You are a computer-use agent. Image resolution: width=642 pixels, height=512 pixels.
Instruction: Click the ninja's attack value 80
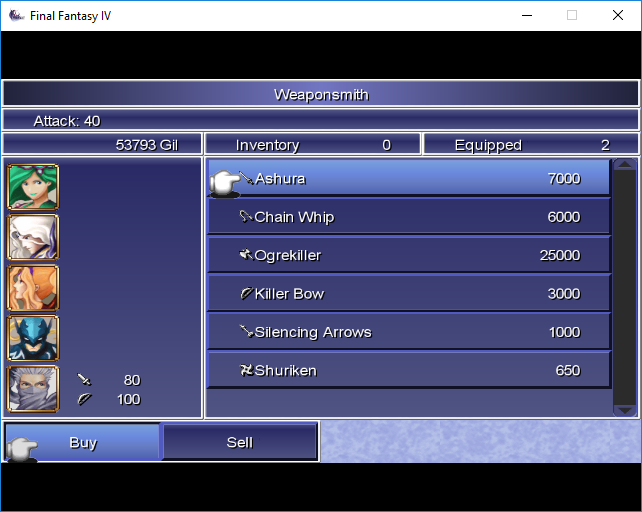[132, 380]
